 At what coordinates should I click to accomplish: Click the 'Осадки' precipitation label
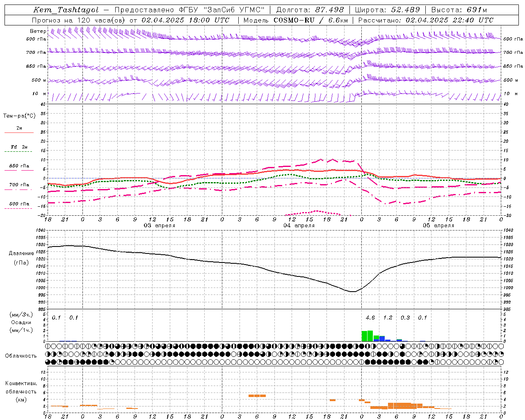click(21, 322)
